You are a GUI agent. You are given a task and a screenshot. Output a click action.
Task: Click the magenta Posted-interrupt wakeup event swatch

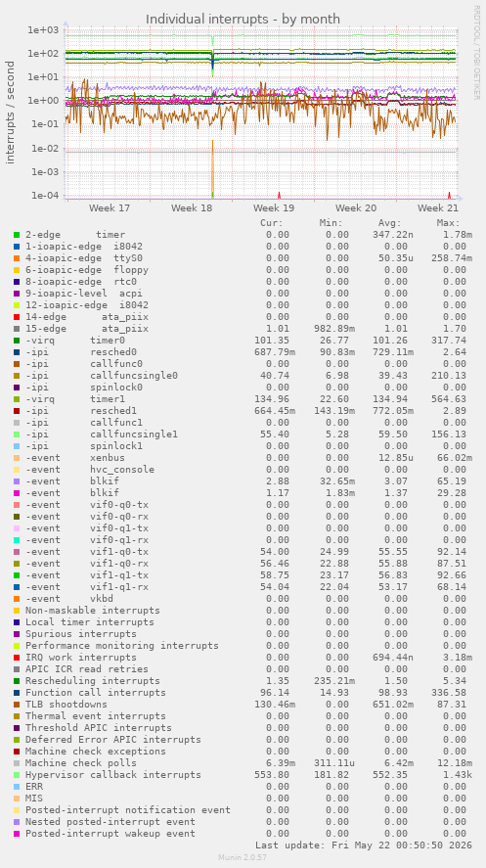pos(17,833)
